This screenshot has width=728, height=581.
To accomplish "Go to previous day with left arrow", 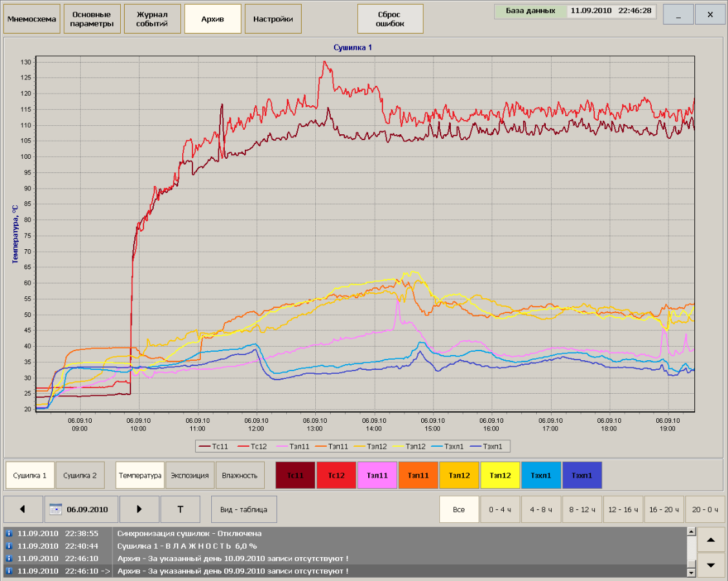I will coord(23,509).
